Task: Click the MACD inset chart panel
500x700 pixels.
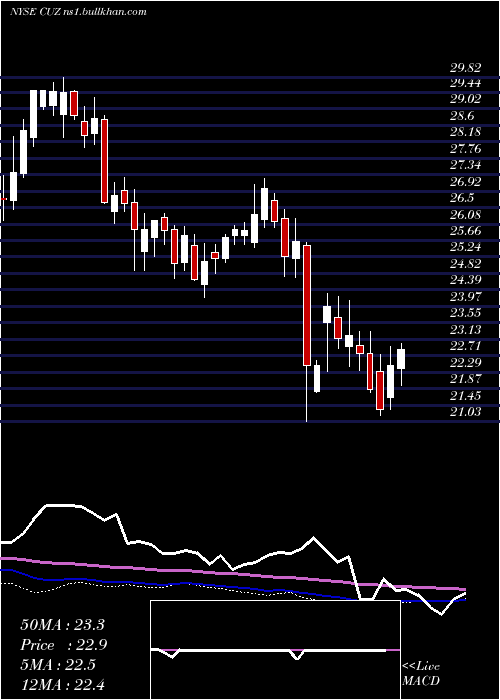Action: click(275, 650)
